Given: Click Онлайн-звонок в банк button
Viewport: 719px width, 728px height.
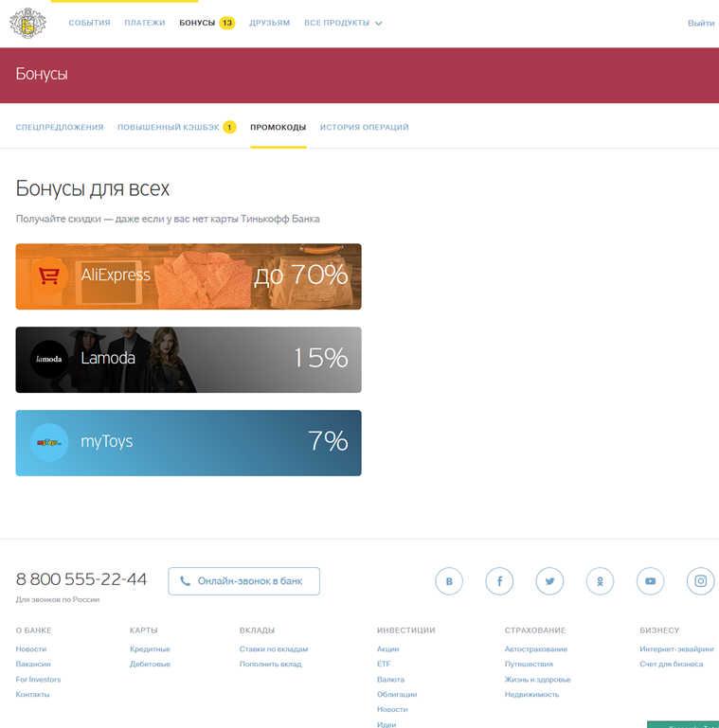Looking at the screenshot, I should [x=243, y=581].
